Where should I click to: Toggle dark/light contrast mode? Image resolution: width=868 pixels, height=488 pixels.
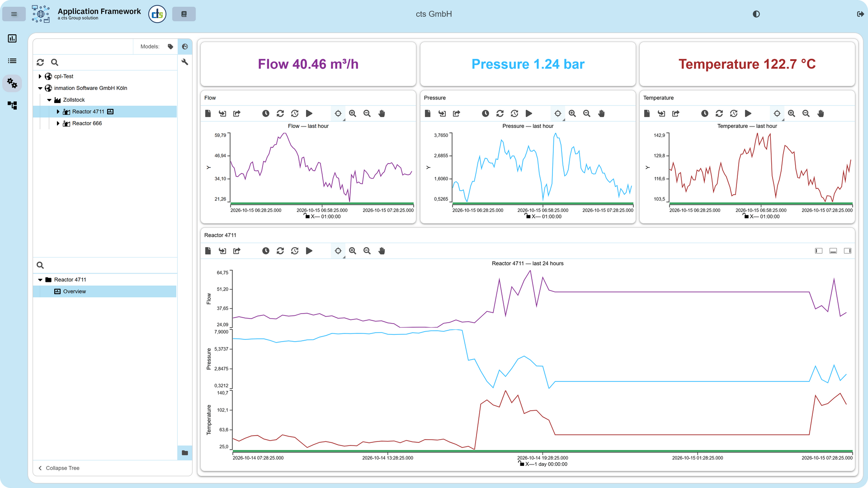(x=756, y=14)
